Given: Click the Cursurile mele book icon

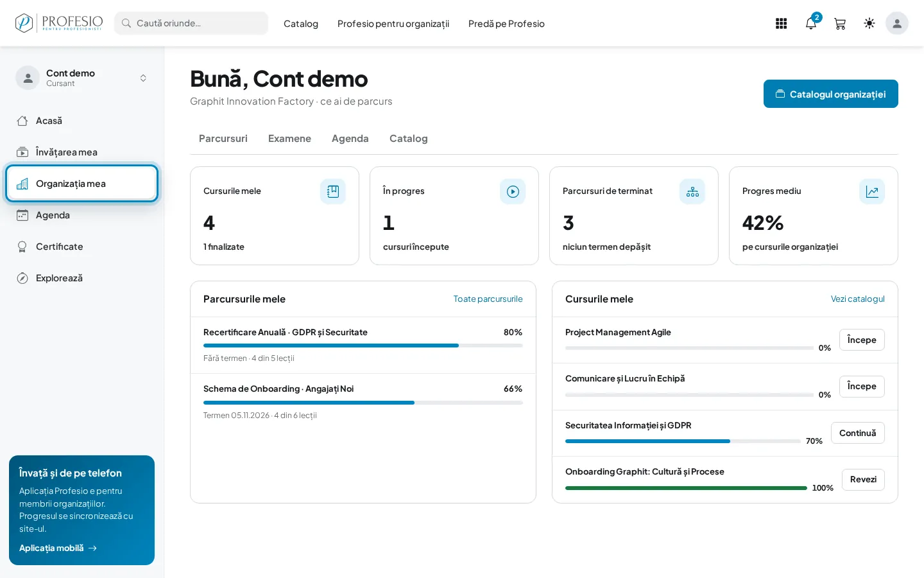Looking at the screenshot, I should click(x=333, y=191).
